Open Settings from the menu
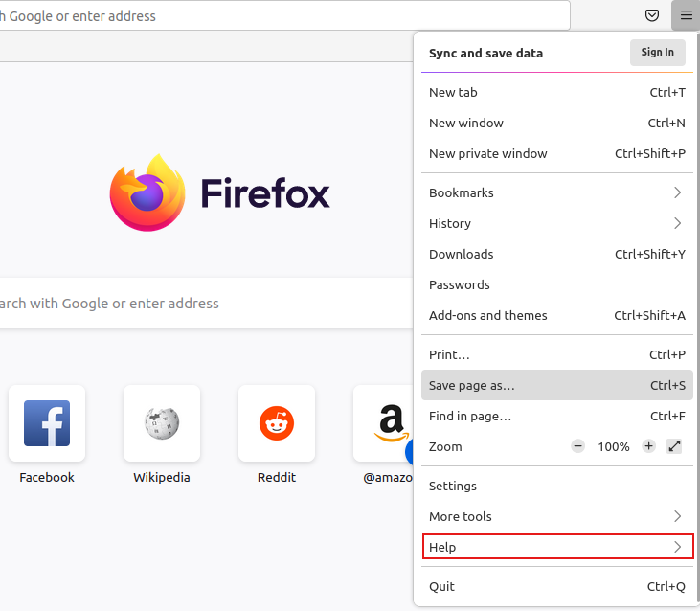 point(557,486)
